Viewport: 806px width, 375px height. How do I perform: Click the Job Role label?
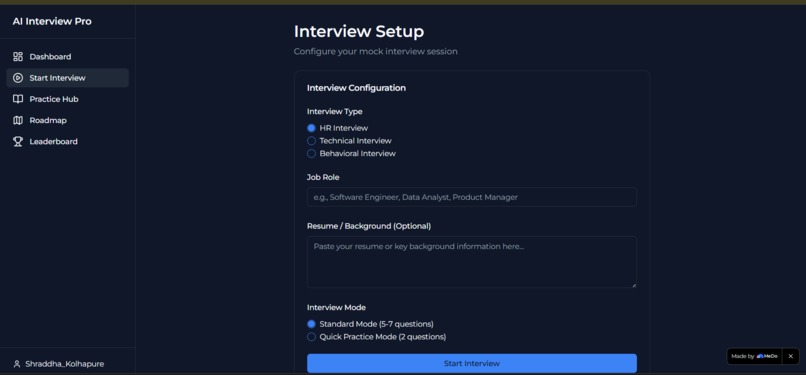coord(323,177)
